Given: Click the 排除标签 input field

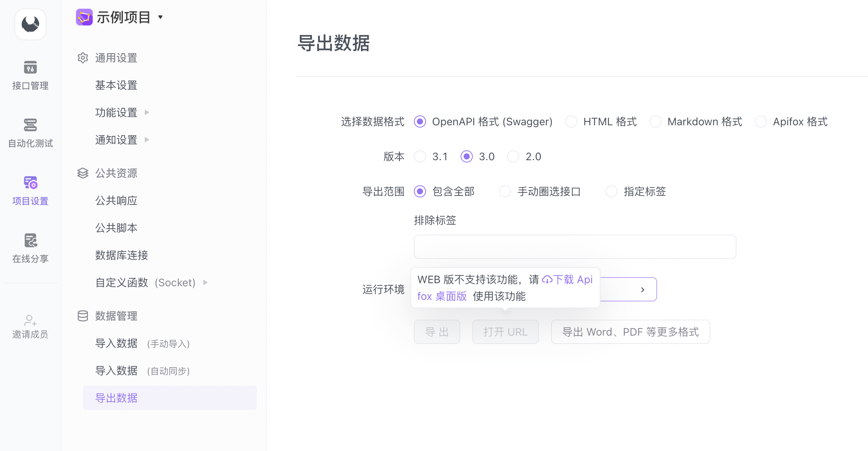Looking at the screenshot, I should click(575, 247).
